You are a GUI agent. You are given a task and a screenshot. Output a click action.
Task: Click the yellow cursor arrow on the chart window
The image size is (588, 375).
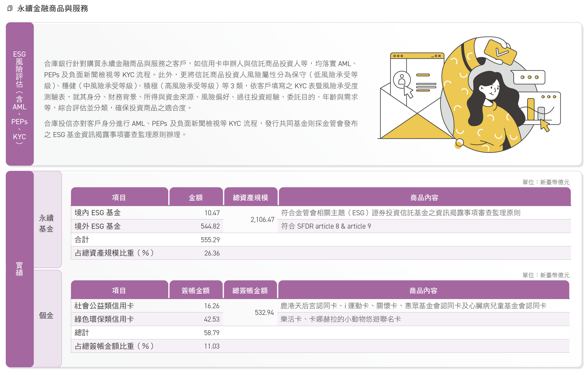point(545,125)
